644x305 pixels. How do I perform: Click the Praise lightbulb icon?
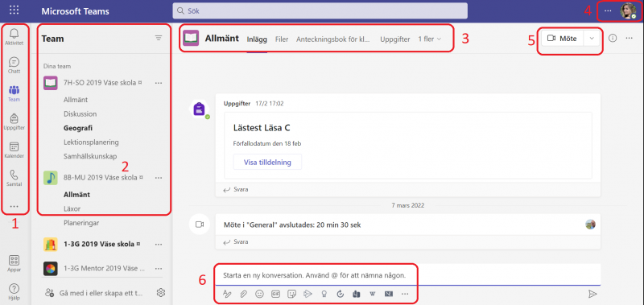click(x=324, y=294)
